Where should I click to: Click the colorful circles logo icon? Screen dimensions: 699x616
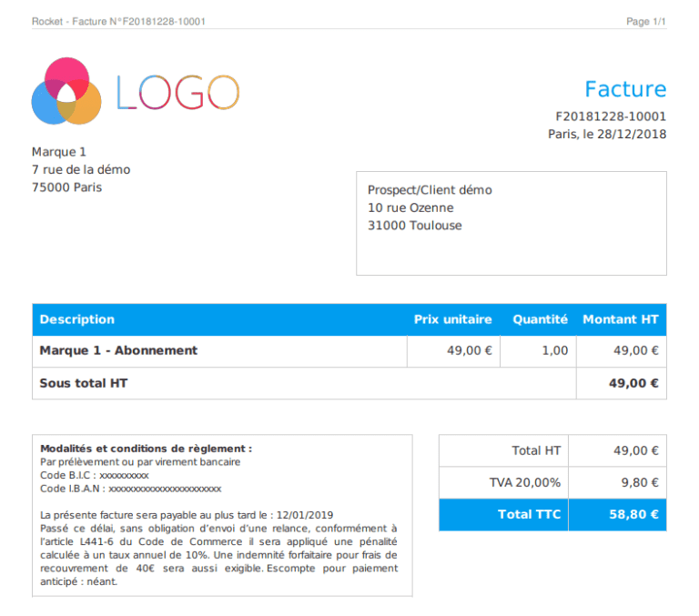(66, 91)
